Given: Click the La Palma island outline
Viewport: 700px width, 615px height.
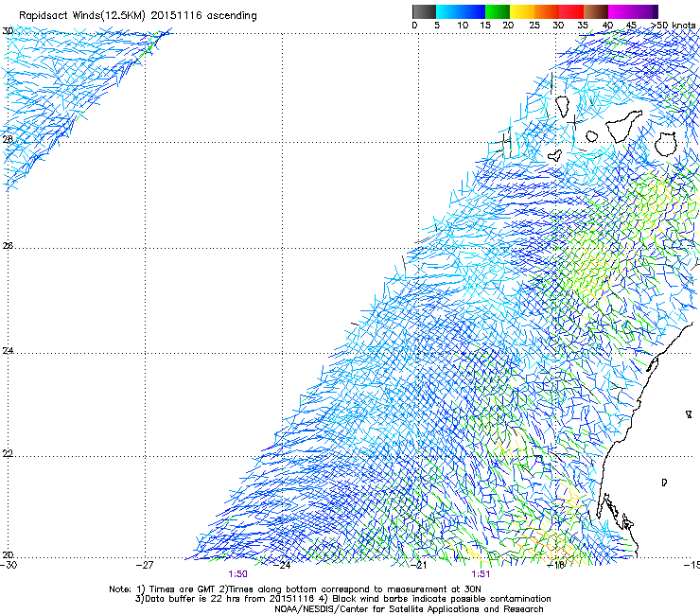Looking at the screenshot, I should click(562, 106).
